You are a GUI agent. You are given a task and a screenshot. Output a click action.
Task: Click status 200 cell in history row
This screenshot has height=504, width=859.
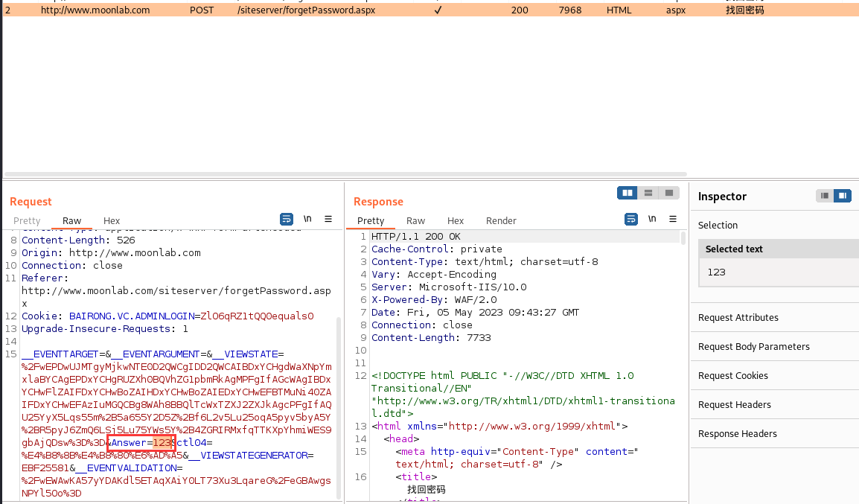click(x=520, y=10)
